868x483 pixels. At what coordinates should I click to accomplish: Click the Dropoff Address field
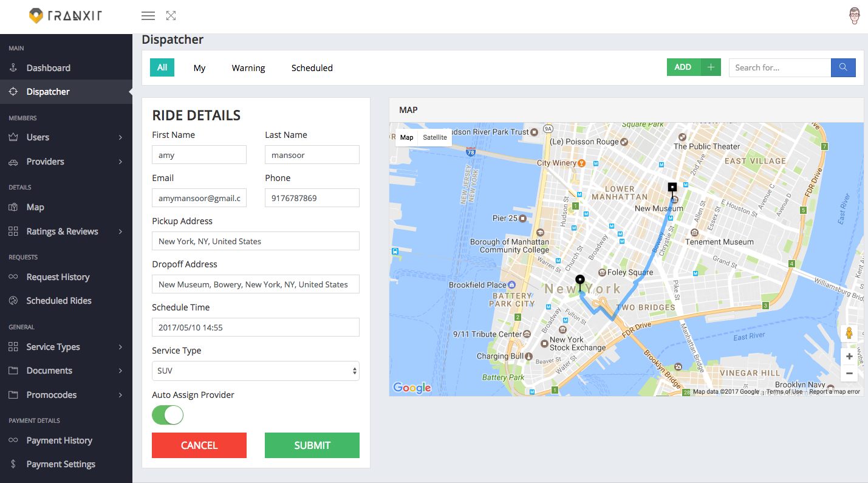[256, 284]
